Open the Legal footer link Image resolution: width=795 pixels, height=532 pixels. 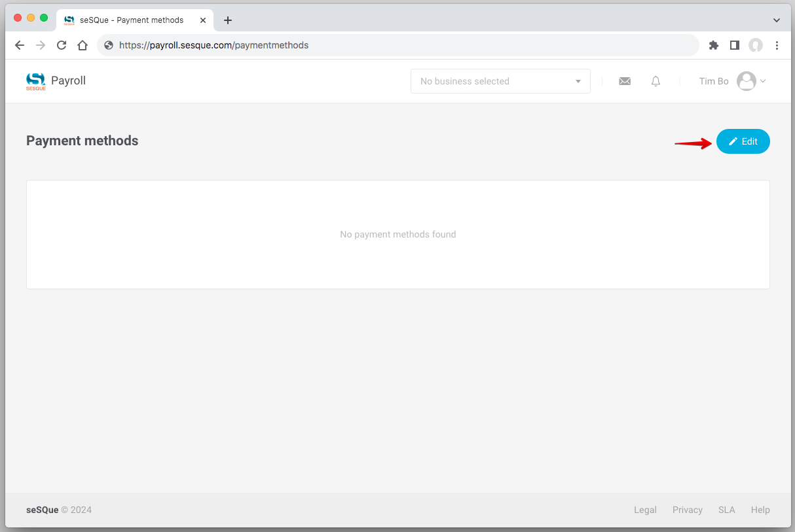[645, 510]
